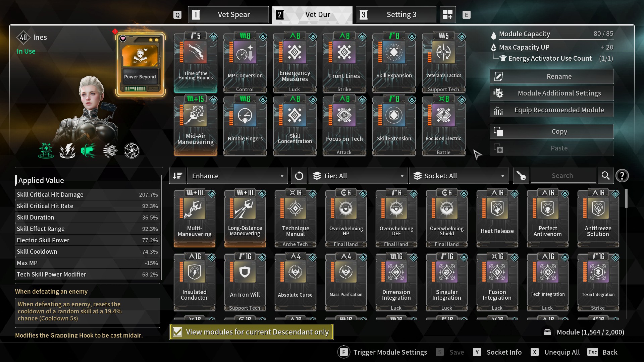Open the Socket: All dropdown

pyautogui.click(x=459, y=176)
